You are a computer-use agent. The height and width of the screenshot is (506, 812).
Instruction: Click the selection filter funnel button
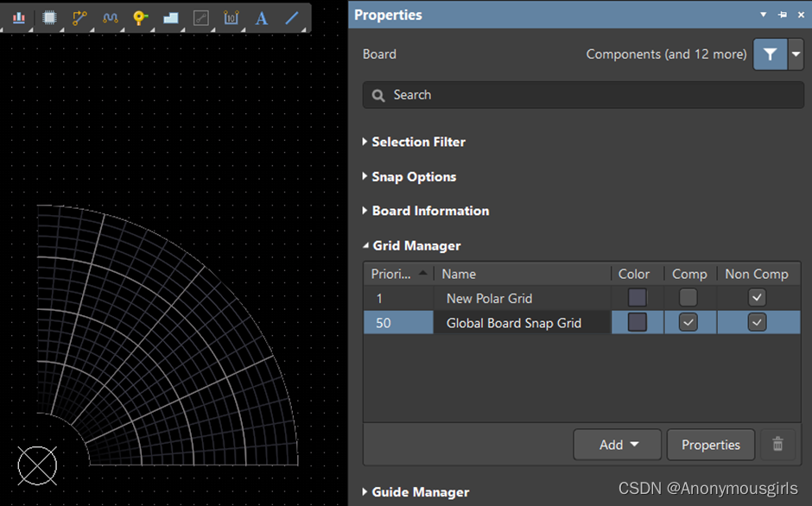coord(770,54)
